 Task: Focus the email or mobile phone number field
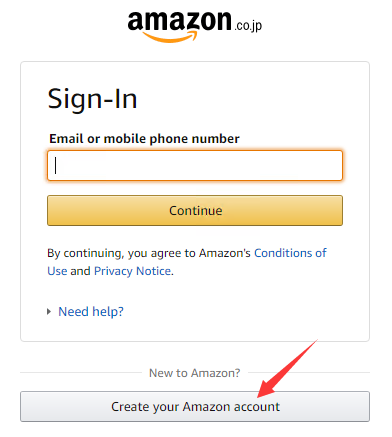click(x=195, y=166)
